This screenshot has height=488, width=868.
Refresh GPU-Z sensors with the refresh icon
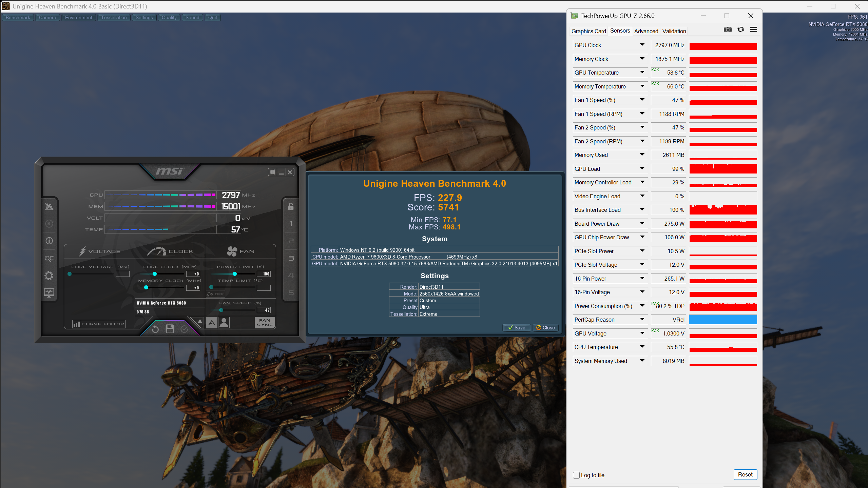[741, 29]
